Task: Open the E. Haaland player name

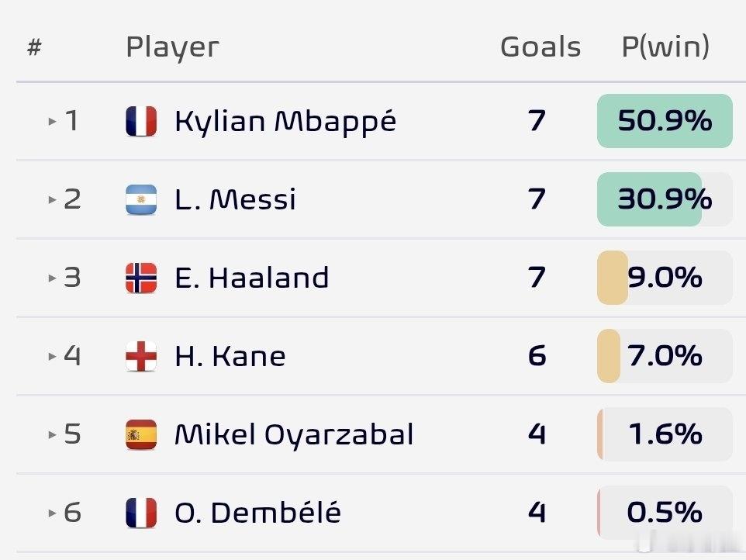Action: [x=252, y=278]
